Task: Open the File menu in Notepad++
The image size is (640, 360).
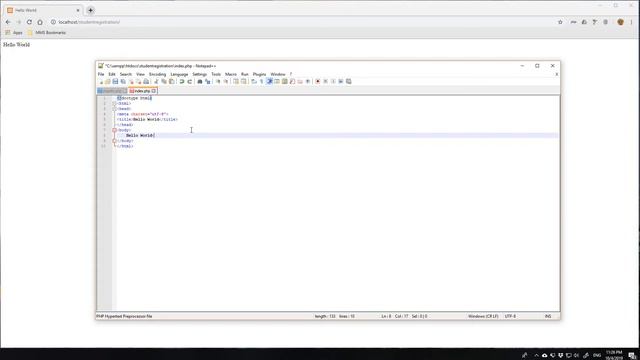Action: 101,74
